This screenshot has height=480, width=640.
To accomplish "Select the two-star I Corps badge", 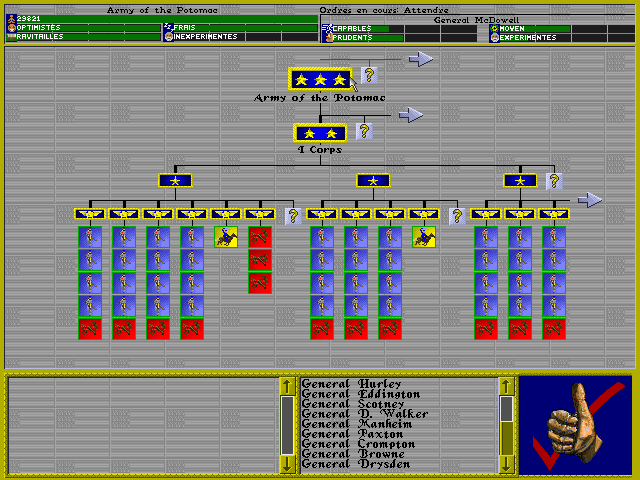I will click(320, 133).
